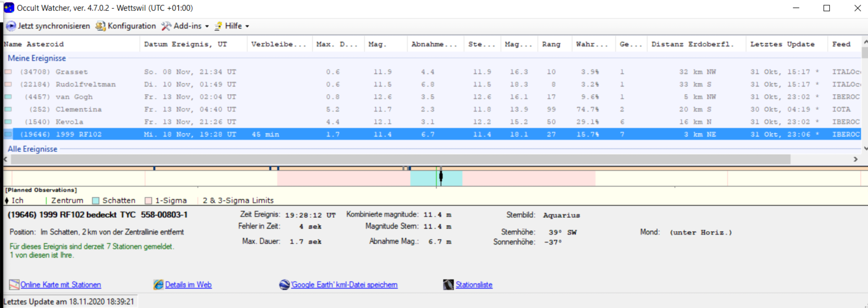Toggle the marker box for Grasset event
Screen dimensions: 868x308
[8, 72]
